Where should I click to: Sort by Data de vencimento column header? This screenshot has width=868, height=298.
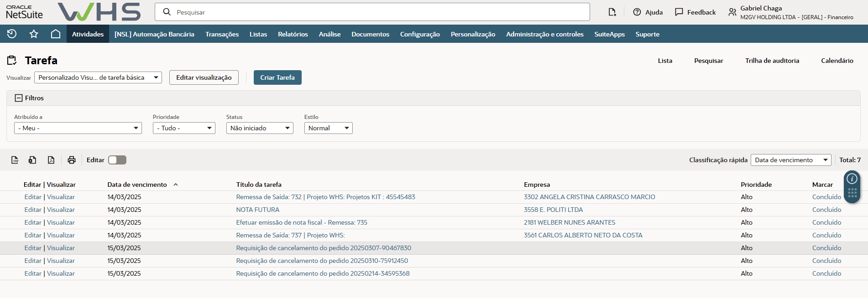point(137,185)
